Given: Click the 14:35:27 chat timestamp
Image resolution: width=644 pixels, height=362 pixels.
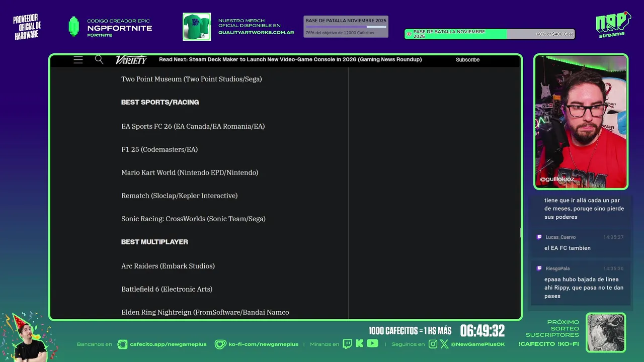Looking at the screenshot, I should coord(613,237).
